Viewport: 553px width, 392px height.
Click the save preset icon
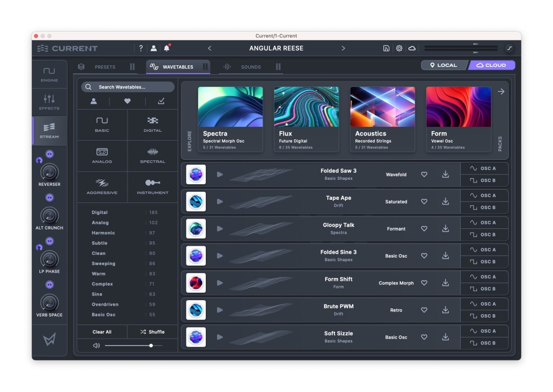tap(386, 48)
